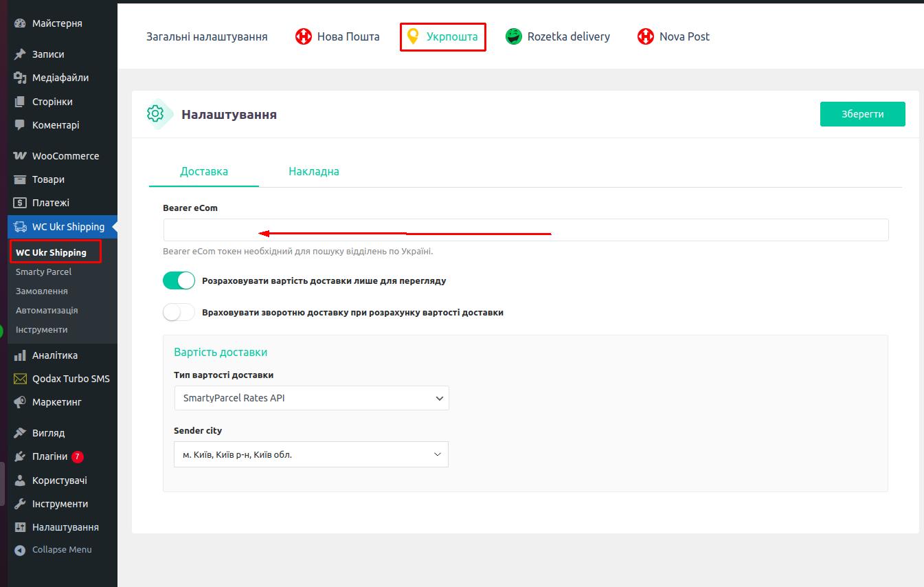Click the Rozetka delivery green smiley icon
Image resolution: width=924 pixels, height=587 pixels.
point(514,36)
